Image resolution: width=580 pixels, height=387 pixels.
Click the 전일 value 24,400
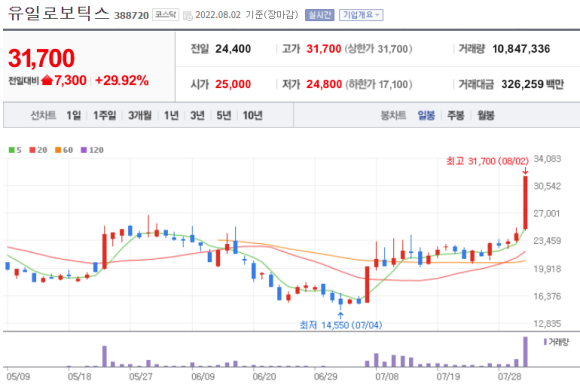[x=233, y=49]
